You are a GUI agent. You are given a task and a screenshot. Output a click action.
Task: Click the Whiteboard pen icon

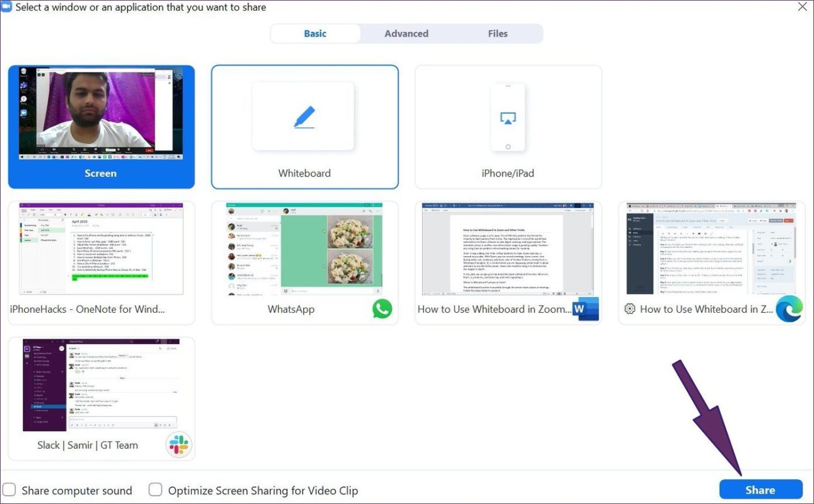pos(304,117)
